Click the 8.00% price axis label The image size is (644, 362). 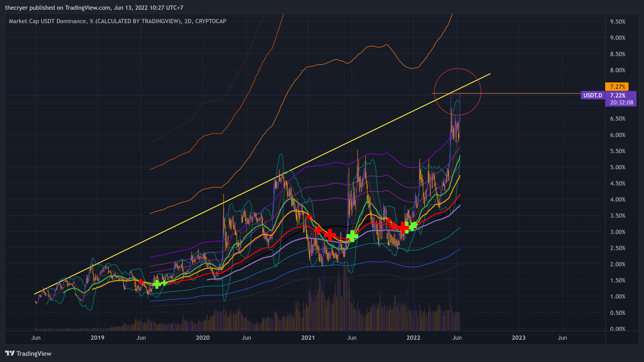[x=618, y=70]
